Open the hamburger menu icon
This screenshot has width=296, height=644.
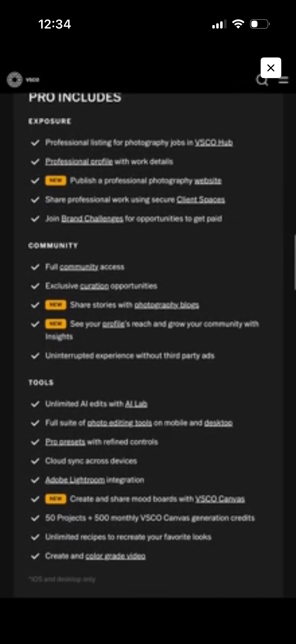point(283,80)
